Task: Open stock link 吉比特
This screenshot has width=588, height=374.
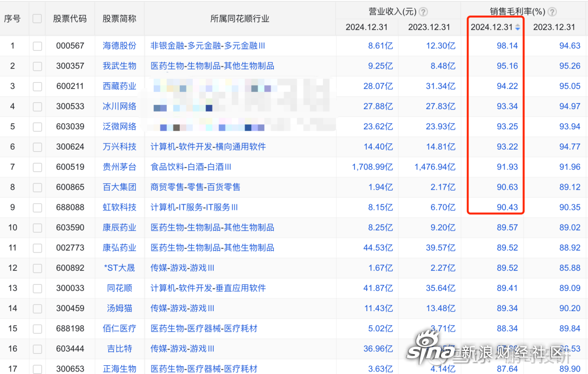Action: tap(119, 349)
